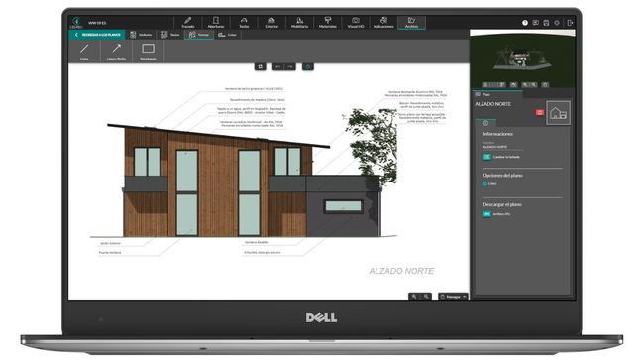The width and height of the screenshot is (644, 363).
Task: Open the Materiales paint roller menu
Action: pos(327,22)
